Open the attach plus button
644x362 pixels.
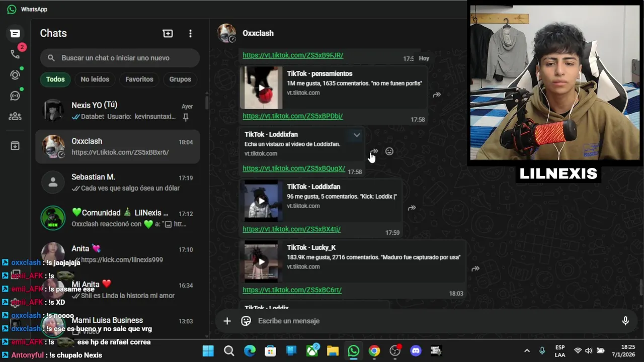coord(227,321)
